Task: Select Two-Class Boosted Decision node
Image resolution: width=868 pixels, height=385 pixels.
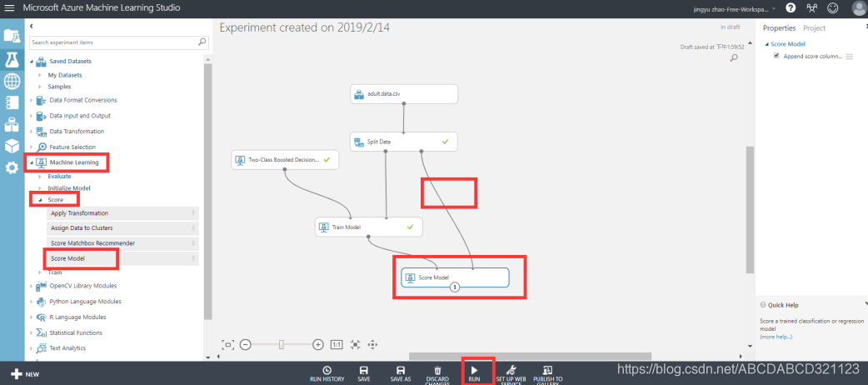Action: [x=285, y=159]
